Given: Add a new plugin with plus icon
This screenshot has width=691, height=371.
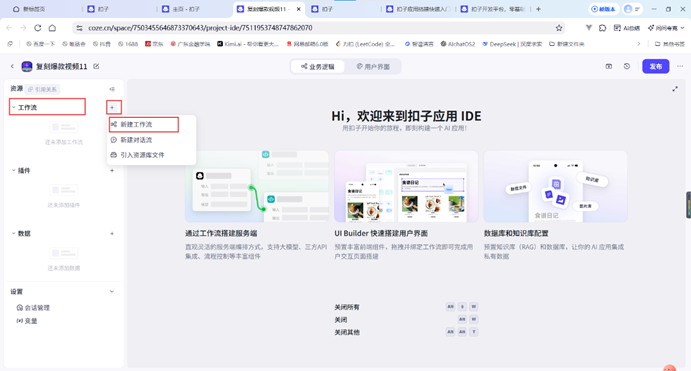Looking at the screenshot, I should (x=112, y=171).
